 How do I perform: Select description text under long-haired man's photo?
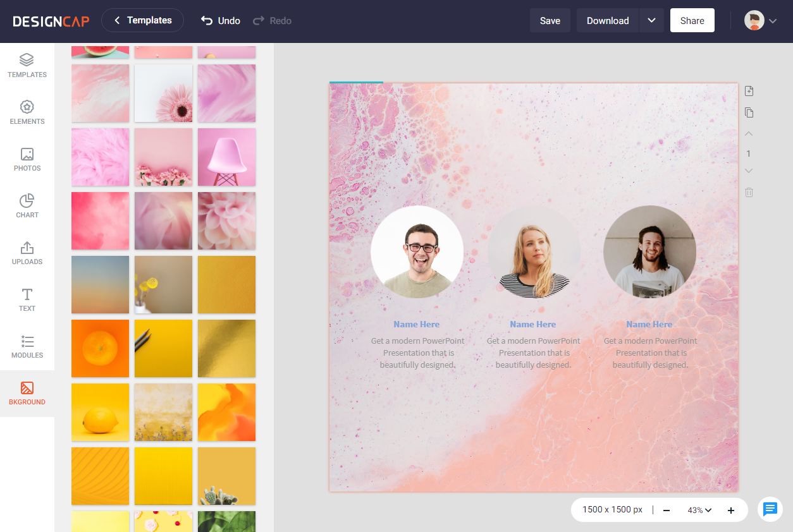pyautogui.click(x=651, y=353)
